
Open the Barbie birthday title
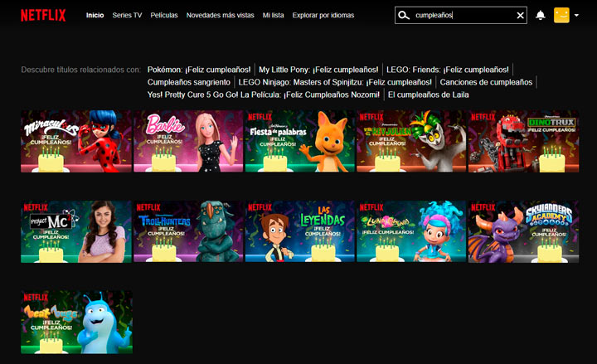[x=188, y=141]
